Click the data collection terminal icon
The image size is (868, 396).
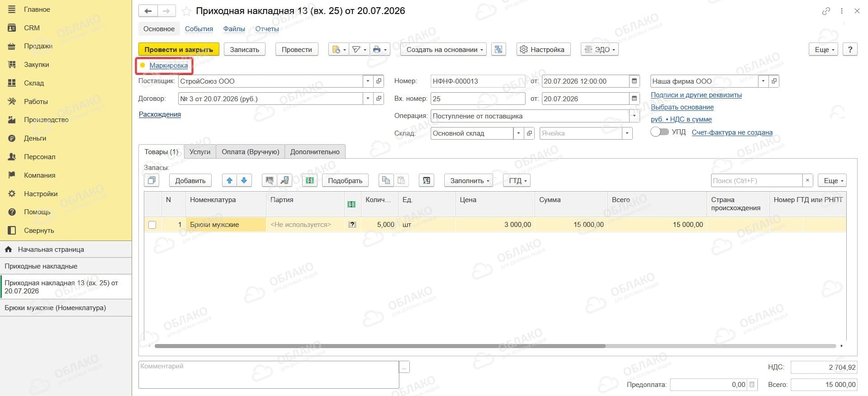click(x=285, y=180)
